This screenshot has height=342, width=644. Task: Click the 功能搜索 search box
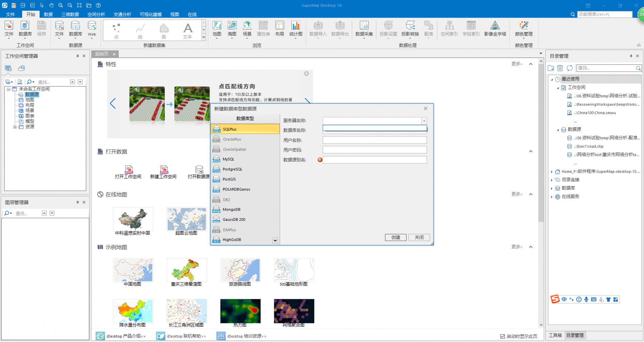[x=605, y=14]
